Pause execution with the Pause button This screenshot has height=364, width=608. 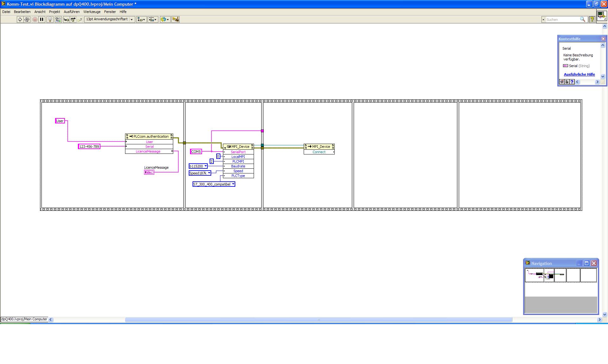pyautogui.click(x=42, y=20)
